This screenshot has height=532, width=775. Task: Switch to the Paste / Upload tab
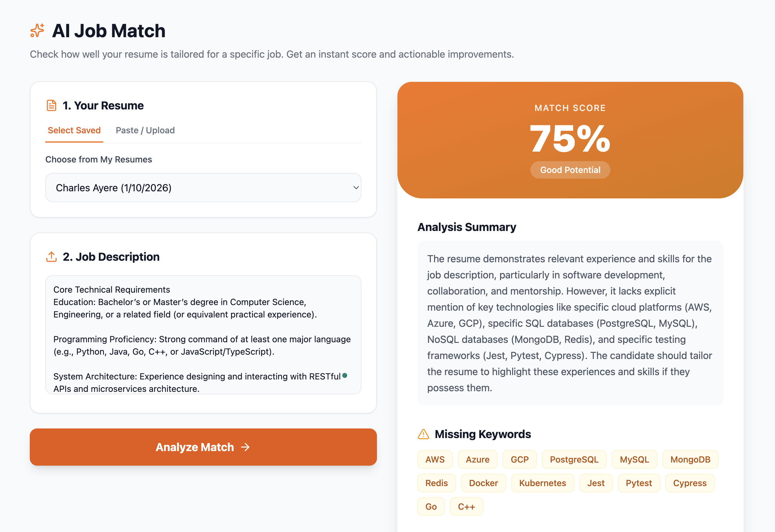145,130
